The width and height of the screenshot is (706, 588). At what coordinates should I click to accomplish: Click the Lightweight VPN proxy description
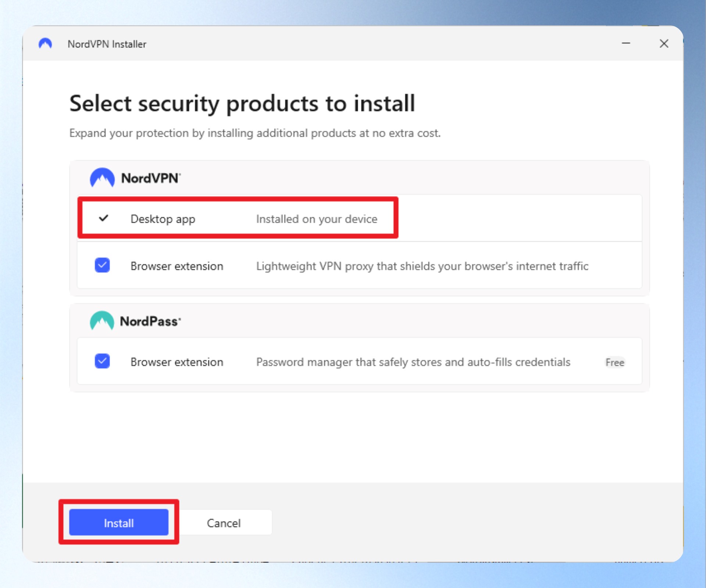tap(422, 266)
